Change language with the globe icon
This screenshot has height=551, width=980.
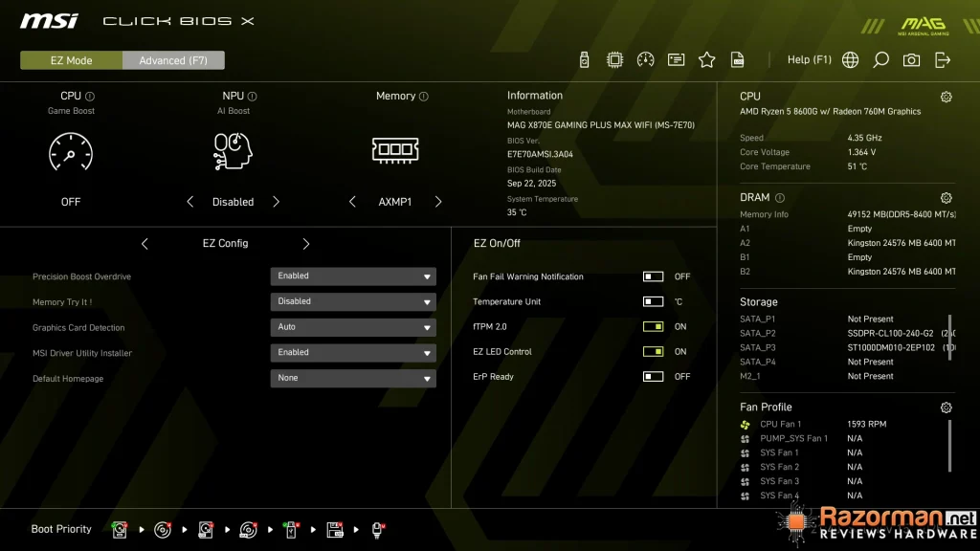pos(850,60)
